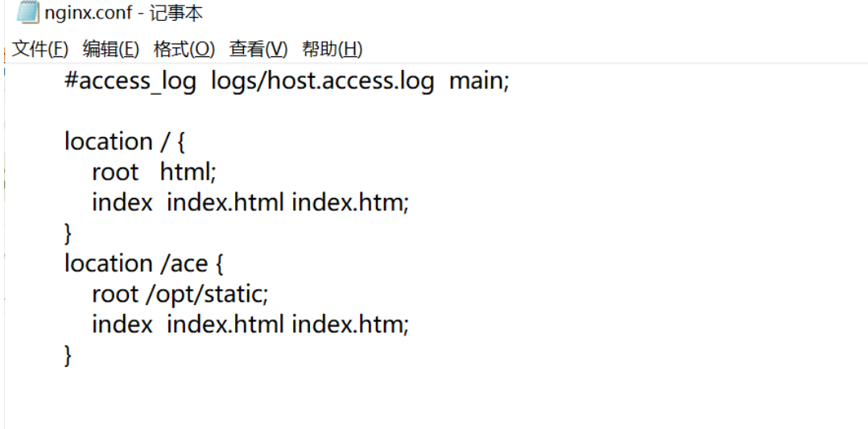Click logs/host.access.log path text
Image resolution: width=868 pixels, height=429 pixels.
pyautogui.click(x=323, y=81)
